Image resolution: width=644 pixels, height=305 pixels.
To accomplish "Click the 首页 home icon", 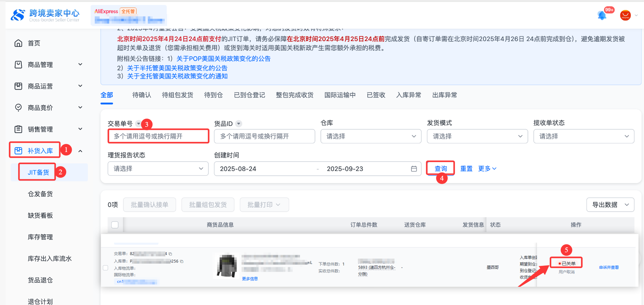I will pos(18,43).
